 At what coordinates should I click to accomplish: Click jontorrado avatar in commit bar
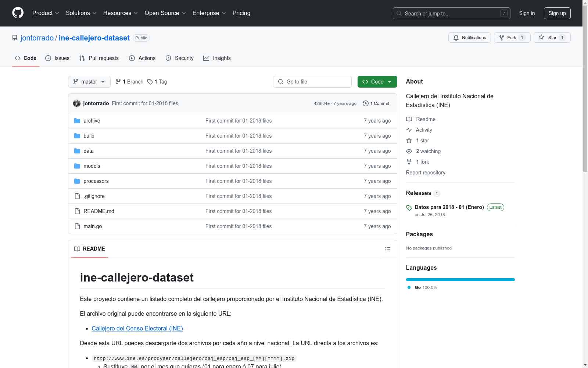click(77, 103)
